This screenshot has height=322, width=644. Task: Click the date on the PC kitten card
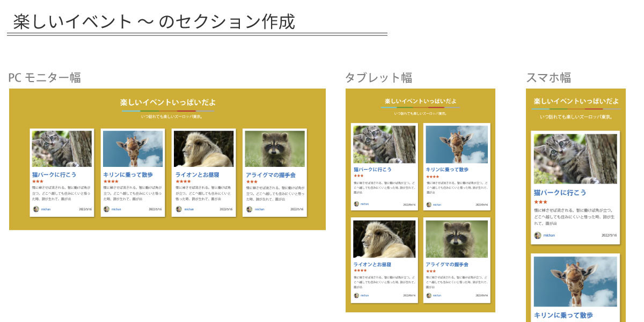tap(85, 209)
